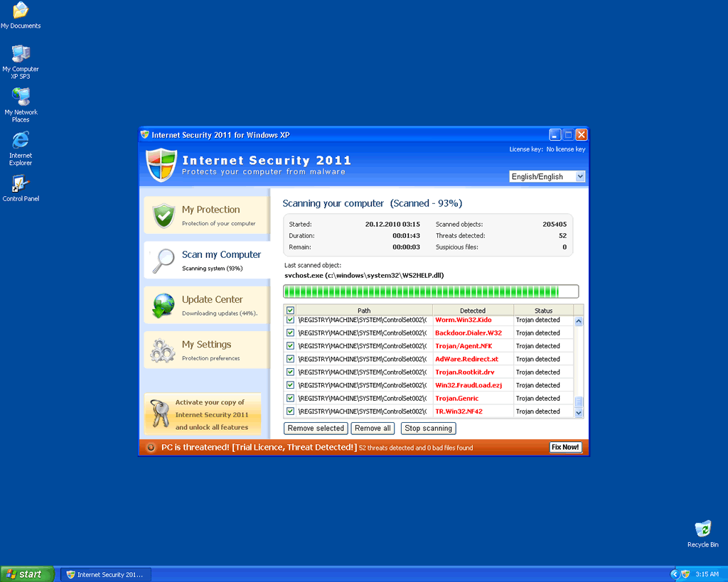
Task: Open Control Panel desktop icon
Action: coord(21,184)
